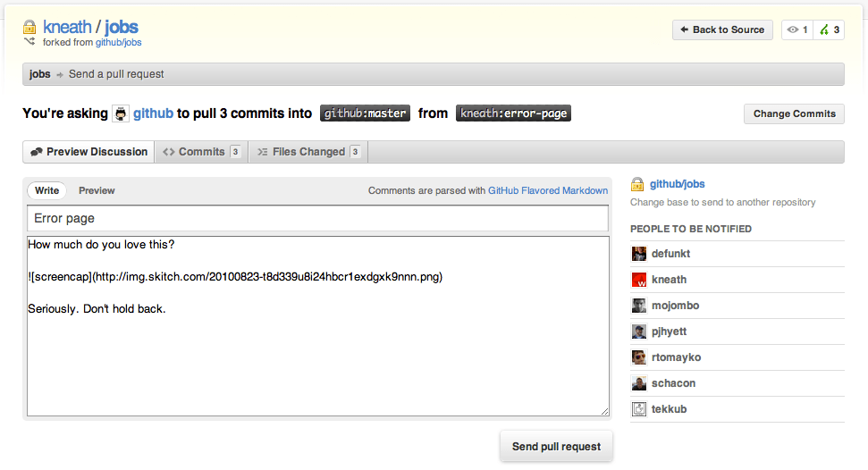
Task: Open the GitHub Flavored Markdown link
Action: point(547,190)
